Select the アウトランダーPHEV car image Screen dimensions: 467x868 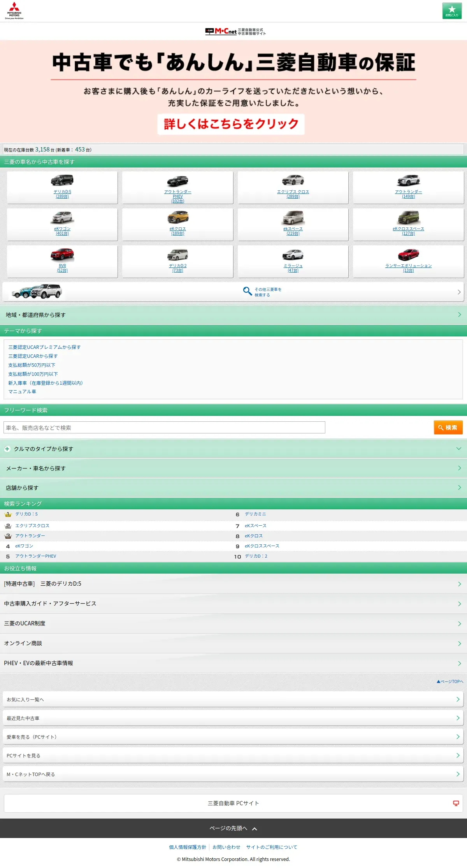(177, 181)
